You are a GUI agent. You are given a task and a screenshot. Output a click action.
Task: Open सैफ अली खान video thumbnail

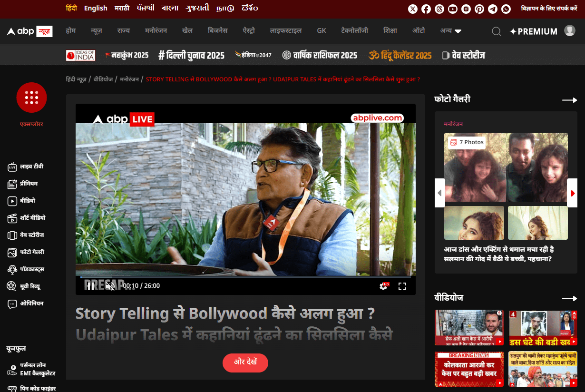[x=469, y=328]
